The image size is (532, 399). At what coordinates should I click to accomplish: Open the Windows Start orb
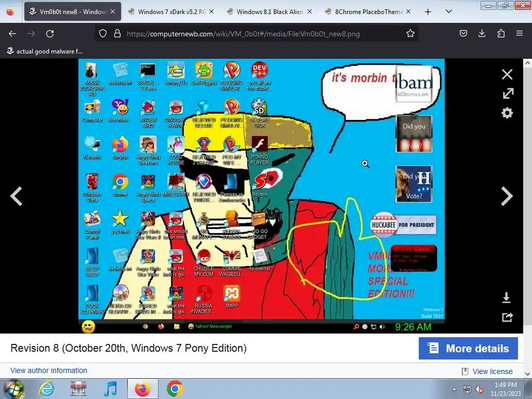[14, 389]
